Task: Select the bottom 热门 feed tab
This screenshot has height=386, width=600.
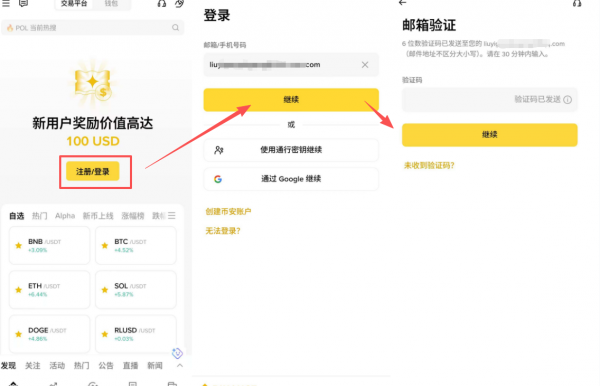Action: point(82,366)
